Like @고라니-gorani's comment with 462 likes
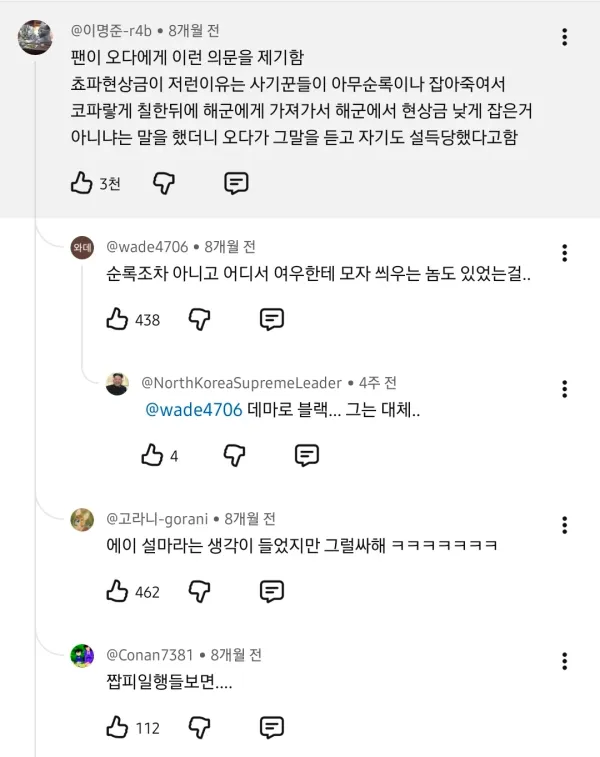The height and width of the screenshot is (757, 600). pos(117,591)
